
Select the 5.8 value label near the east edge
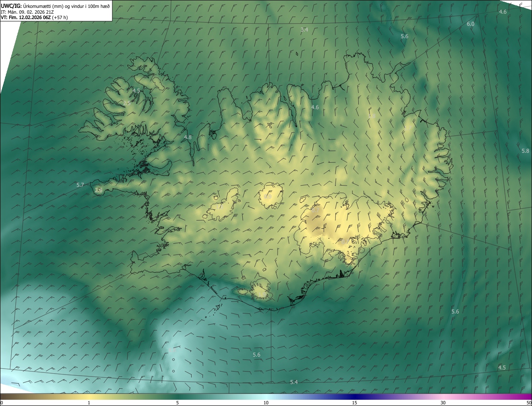pos(525,151)
